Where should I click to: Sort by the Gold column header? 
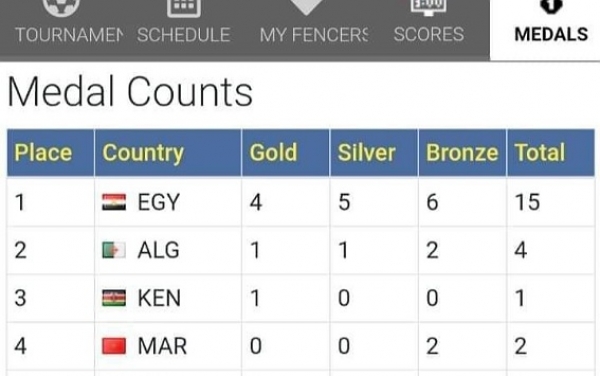point(273,152)
